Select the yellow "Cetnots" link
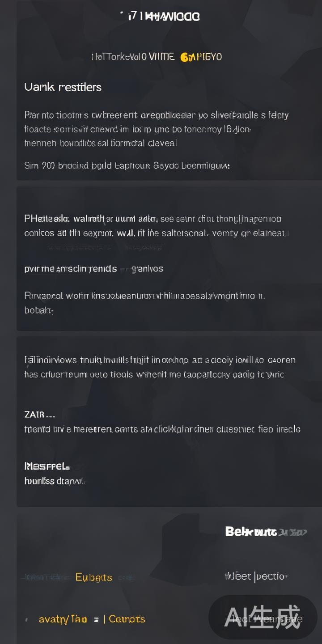The height and width of the screenshot is (644, 322). (x=127, y=619)
